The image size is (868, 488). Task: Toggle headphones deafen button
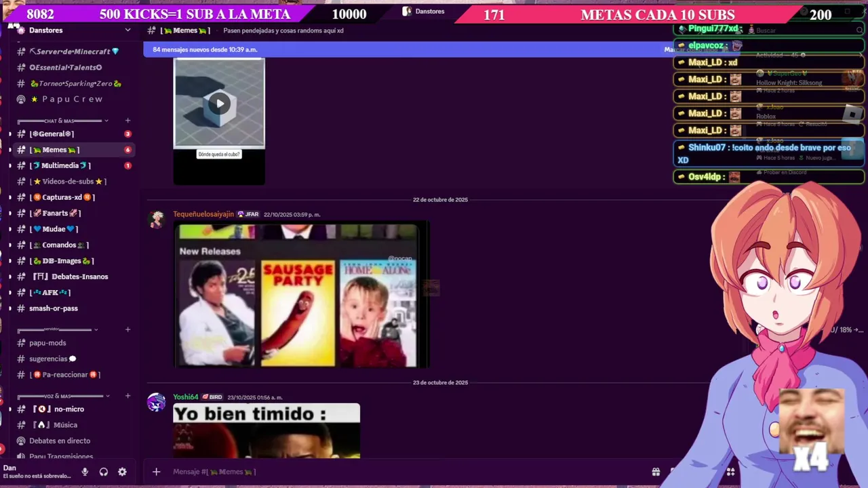pos(104,472)
